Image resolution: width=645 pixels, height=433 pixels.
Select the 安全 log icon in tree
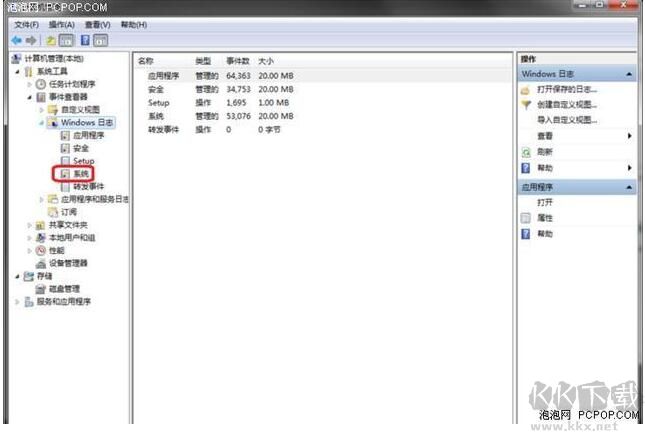(x=65, y=148)
